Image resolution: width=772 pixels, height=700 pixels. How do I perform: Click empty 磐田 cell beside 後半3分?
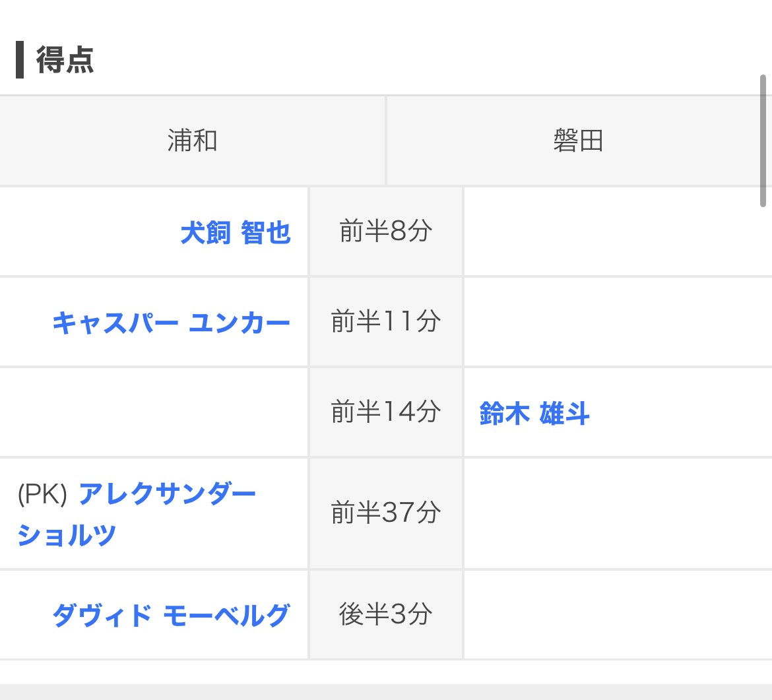(617, 615)
